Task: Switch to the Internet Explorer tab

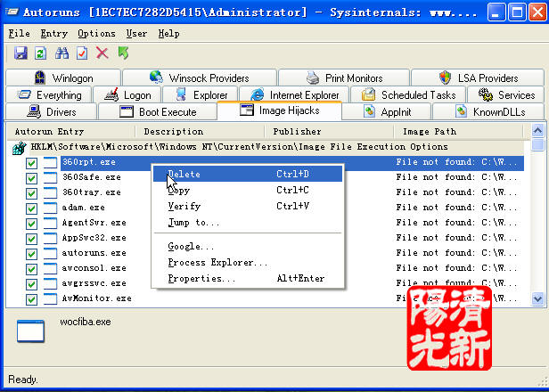Action: 294,94
